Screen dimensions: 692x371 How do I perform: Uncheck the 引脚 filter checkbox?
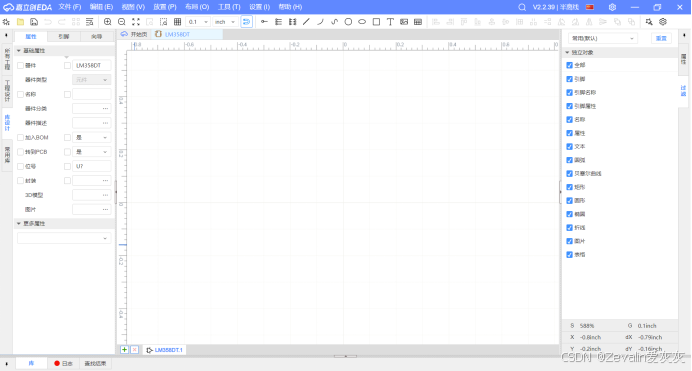pos(569,79)
